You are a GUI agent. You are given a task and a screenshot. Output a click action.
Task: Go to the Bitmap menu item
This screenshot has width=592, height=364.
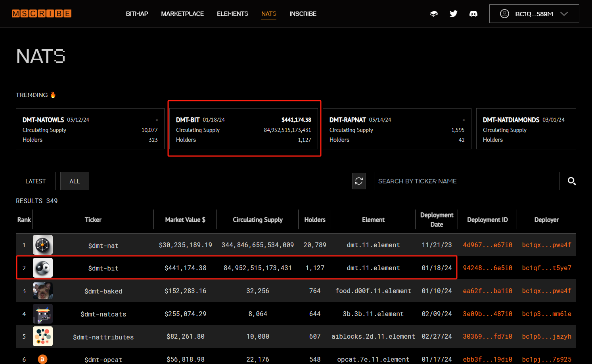137,14
